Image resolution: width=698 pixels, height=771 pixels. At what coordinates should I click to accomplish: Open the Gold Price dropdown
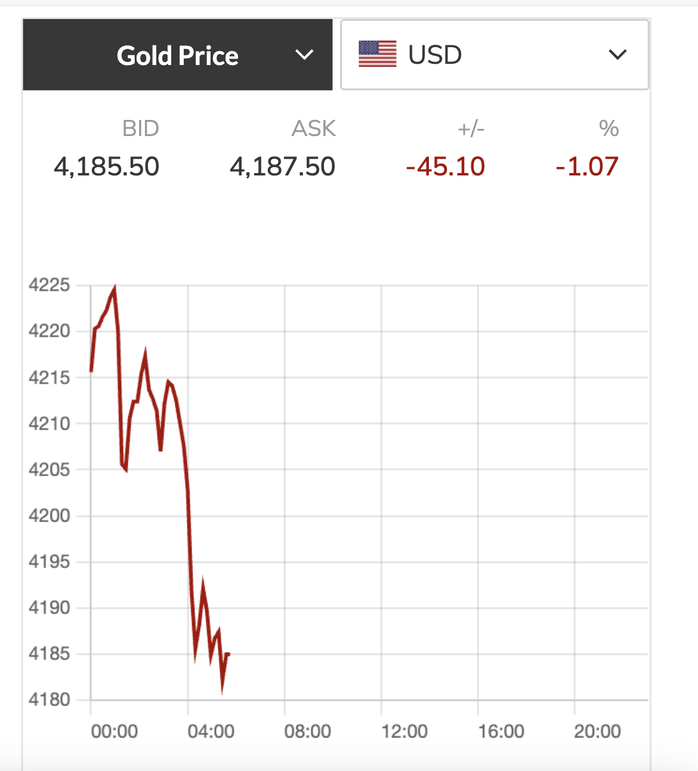tap(178, 55)
